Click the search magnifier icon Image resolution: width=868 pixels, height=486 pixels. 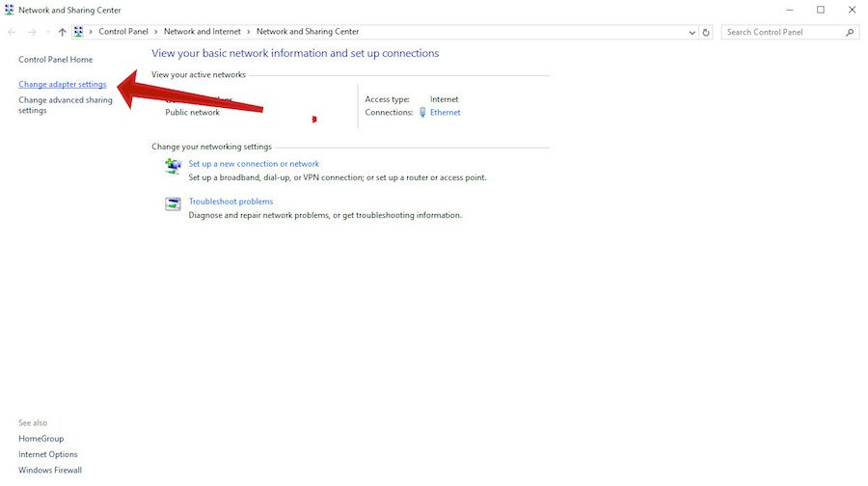tap(850, 33)
